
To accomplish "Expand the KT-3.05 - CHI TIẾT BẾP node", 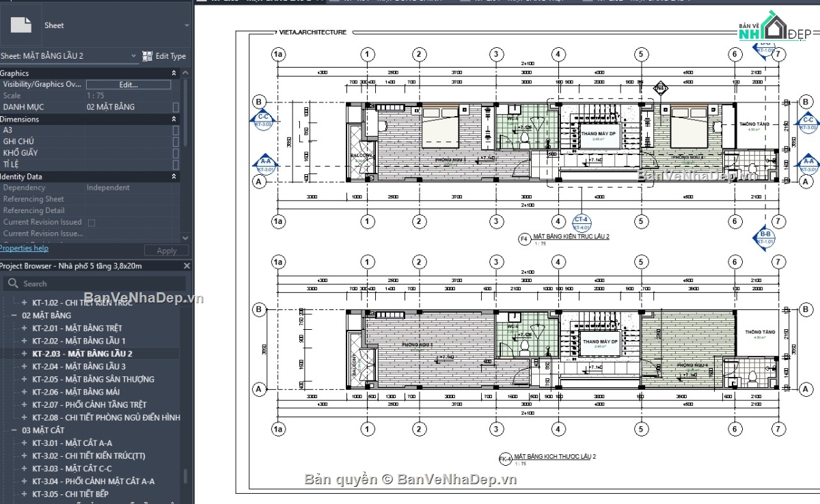I will point(25,494).
